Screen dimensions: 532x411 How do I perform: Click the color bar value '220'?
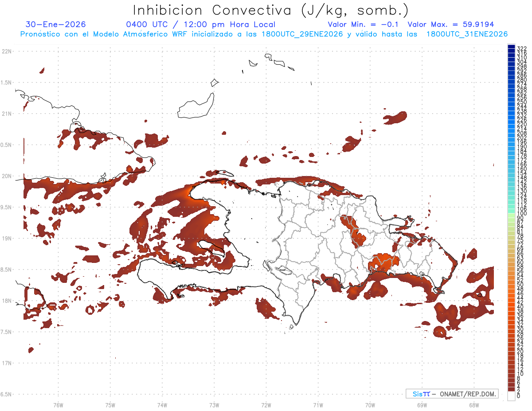(522, 124)
